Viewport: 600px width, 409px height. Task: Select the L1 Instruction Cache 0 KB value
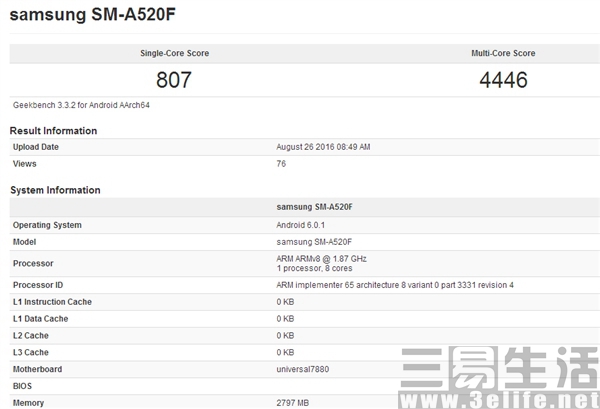pyautogui.click(x=285, y=302)
